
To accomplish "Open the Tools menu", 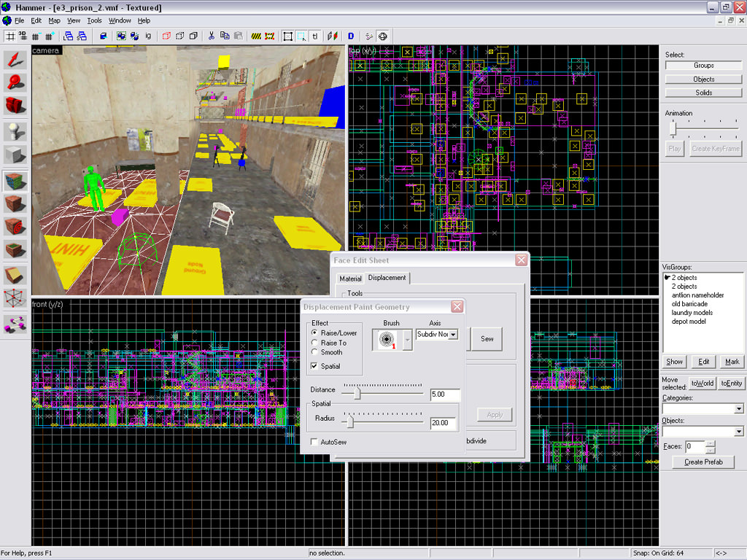I will click(94, 20).
